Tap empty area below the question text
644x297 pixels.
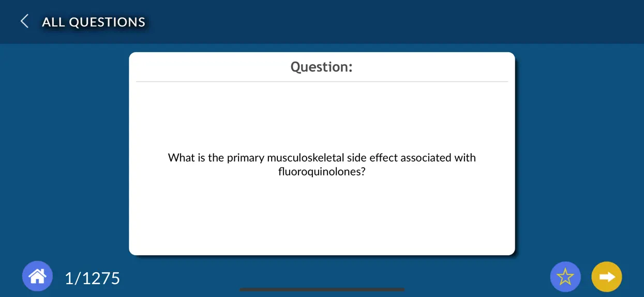click(322, 217)
